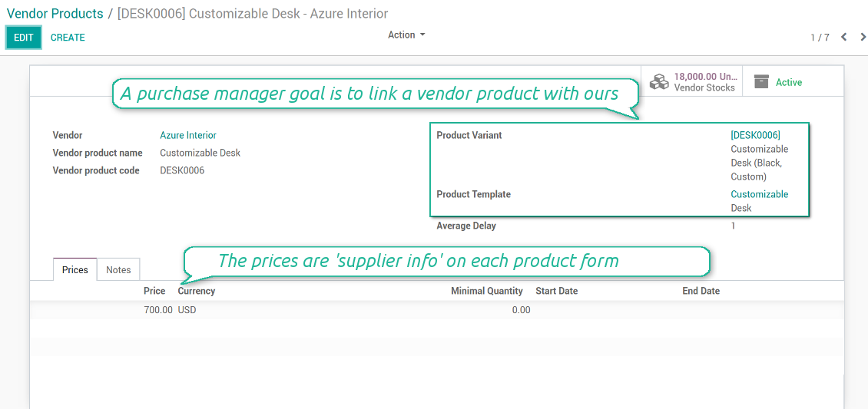The width and height of the screenshot is (868, 409).
Task: Click the 700.00 USD price row
Action: pos(307,310)
